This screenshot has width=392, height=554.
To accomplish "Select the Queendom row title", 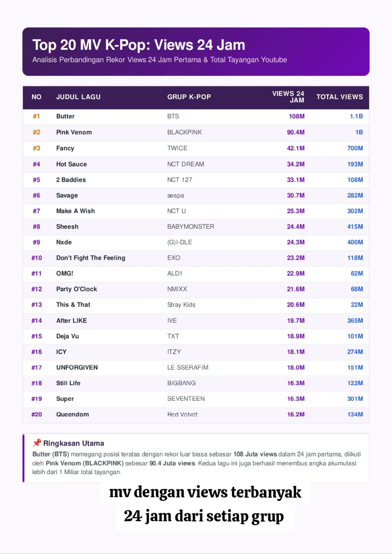I will (73, 414).
